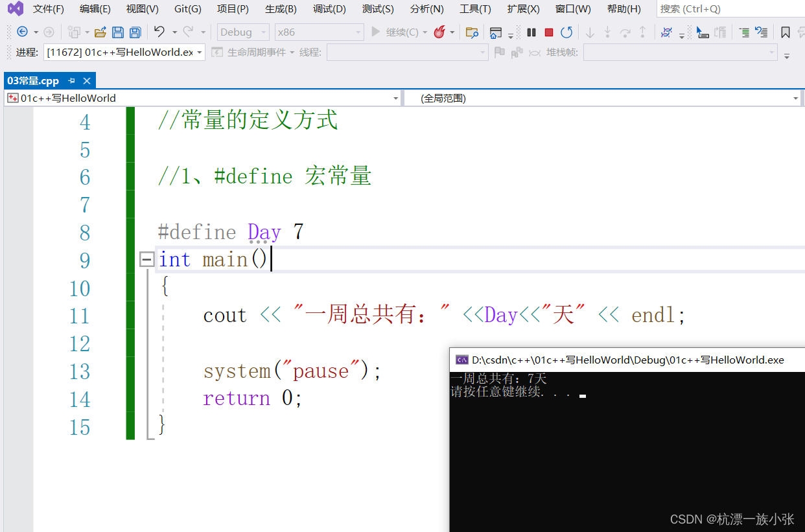
Task: Open the 视图(V) menu
Action: 143,9
